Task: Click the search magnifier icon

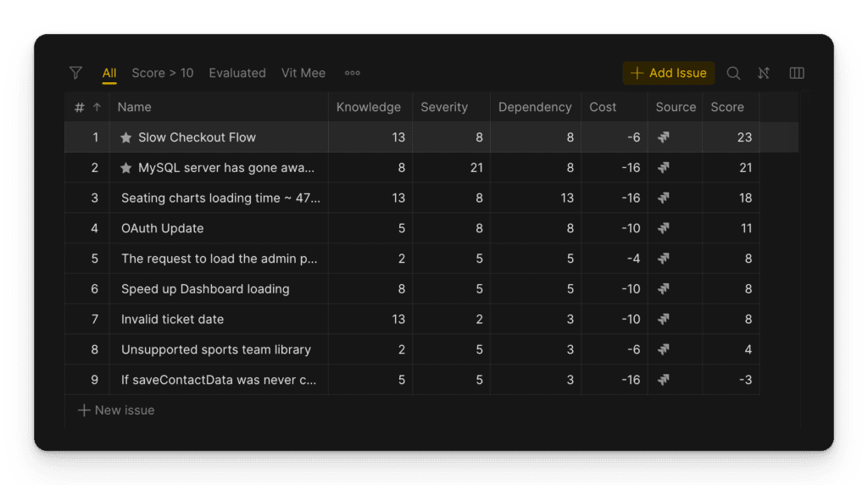Action: (x=733, y=74)
